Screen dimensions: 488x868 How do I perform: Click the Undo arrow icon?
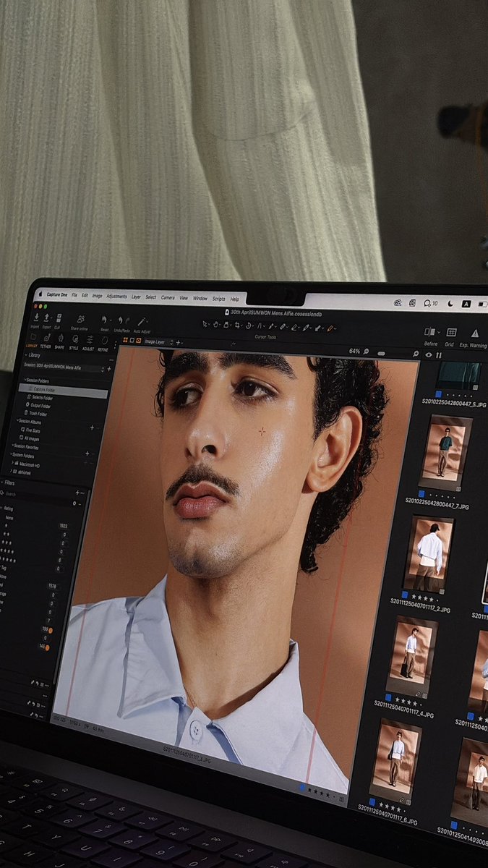tap(119, 320)
